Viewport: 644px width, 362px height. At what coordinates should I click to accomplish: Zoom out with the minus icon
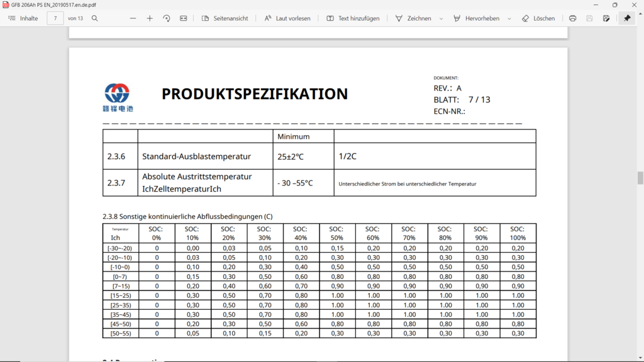point(133,18)
